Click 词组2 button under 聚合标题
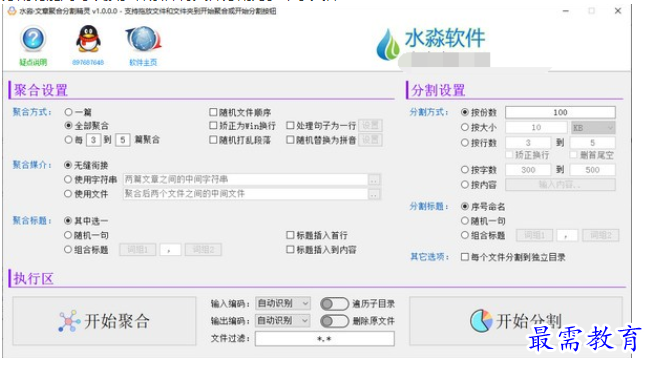 point(203,249)
